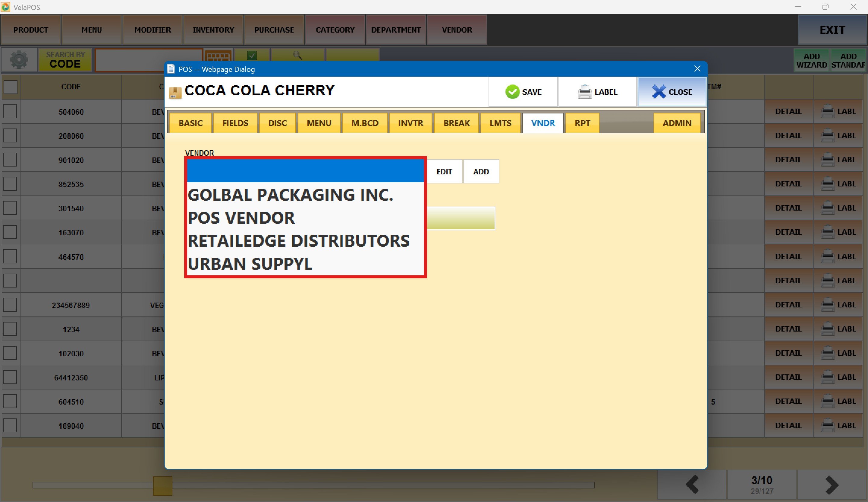Select RETAILEDGE DISTRIBUTORS from vendor list
Viewport: 868px width, 502px height.
(x=298, y=241)
